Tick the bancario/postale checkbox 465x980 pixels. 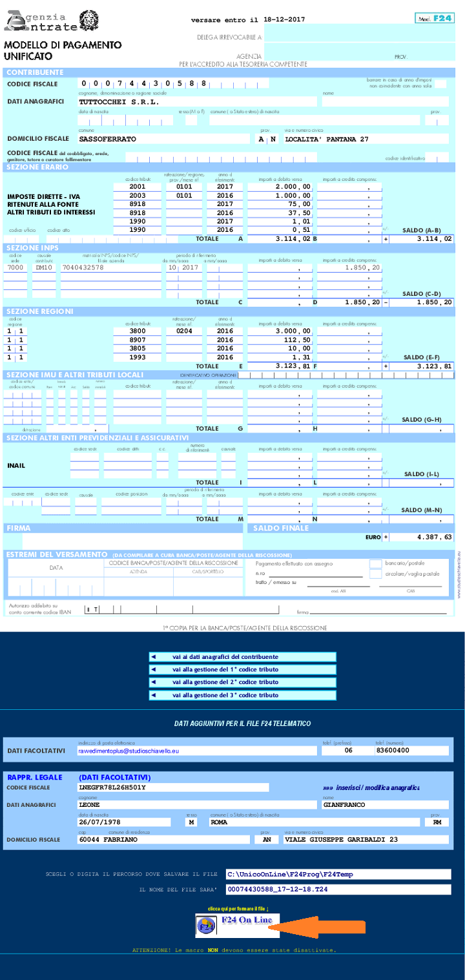(375, 564)
